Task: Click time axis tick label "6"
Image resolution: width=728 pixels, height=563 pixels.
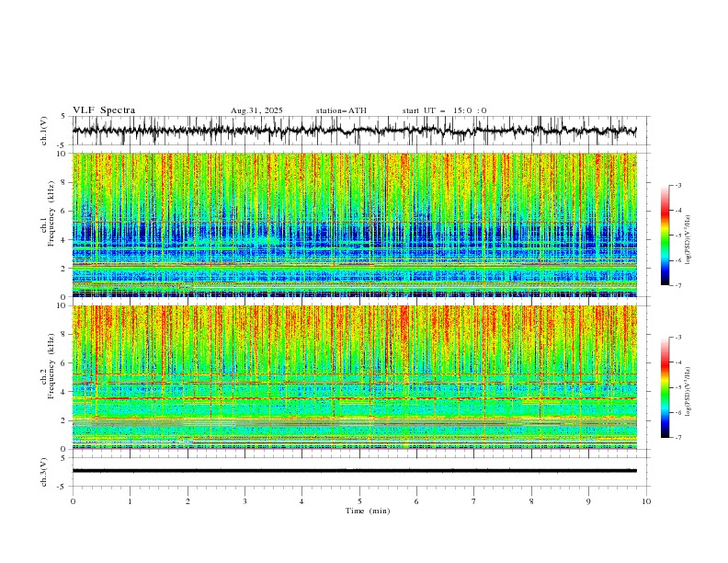Action: click(417, 501)
